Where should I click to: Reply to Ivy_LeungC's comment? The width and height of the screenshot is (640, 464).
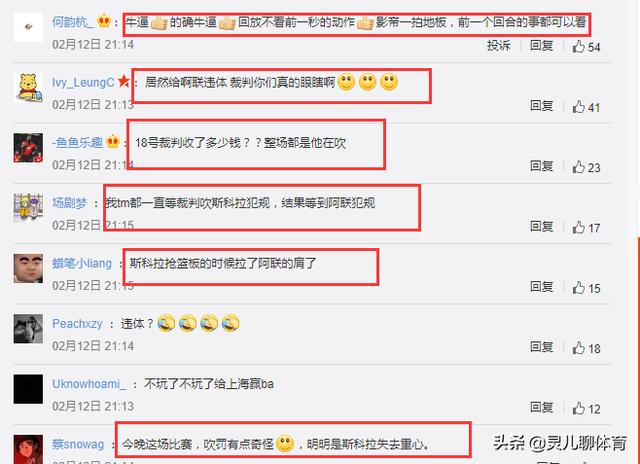pyautogui.click(x=542, y=106)
